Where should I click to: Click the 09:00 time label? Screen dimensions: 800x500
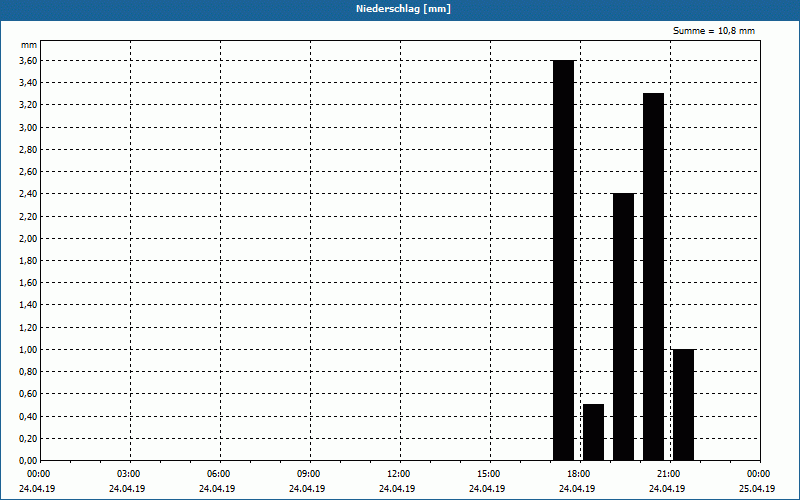pyautogui.click(x=308, y=474)
